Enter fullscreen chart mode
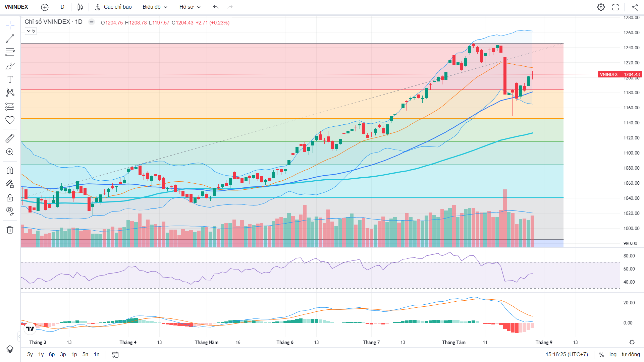This screenshot has width=644, height=362. (615, 7)
